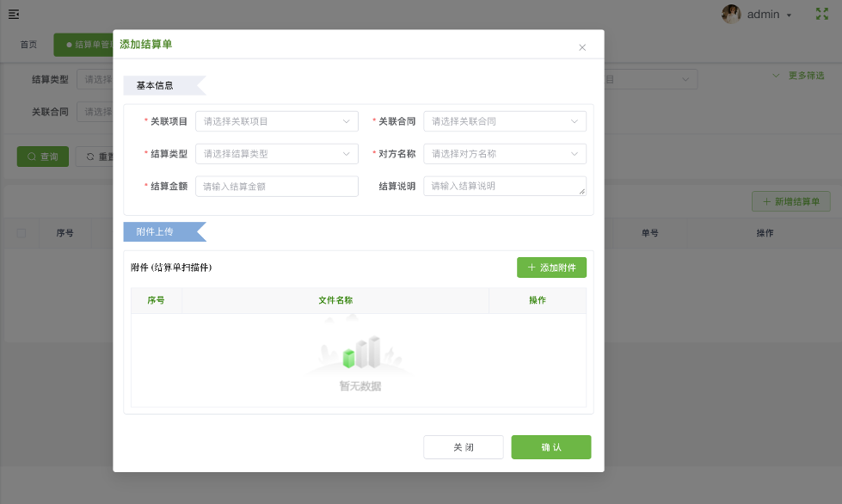Open the 关联项目 dropdown
842x504 pixels.
coord(277,121)
